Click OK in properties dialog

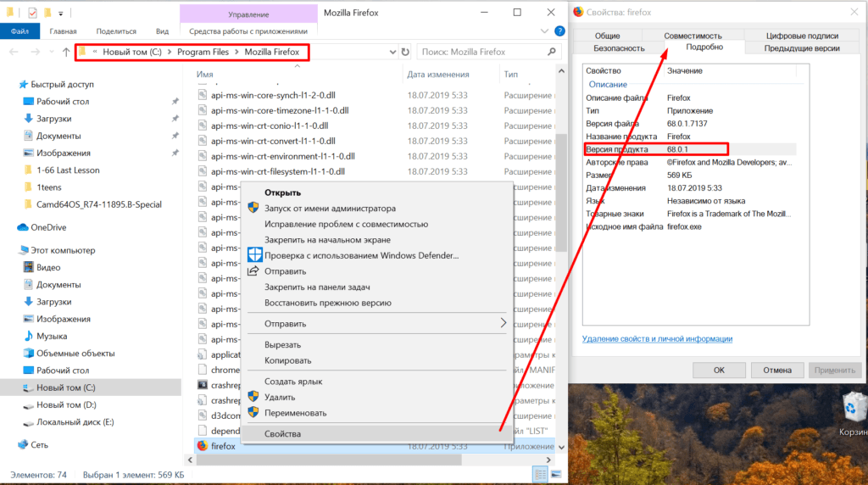[x=719, y=370]
